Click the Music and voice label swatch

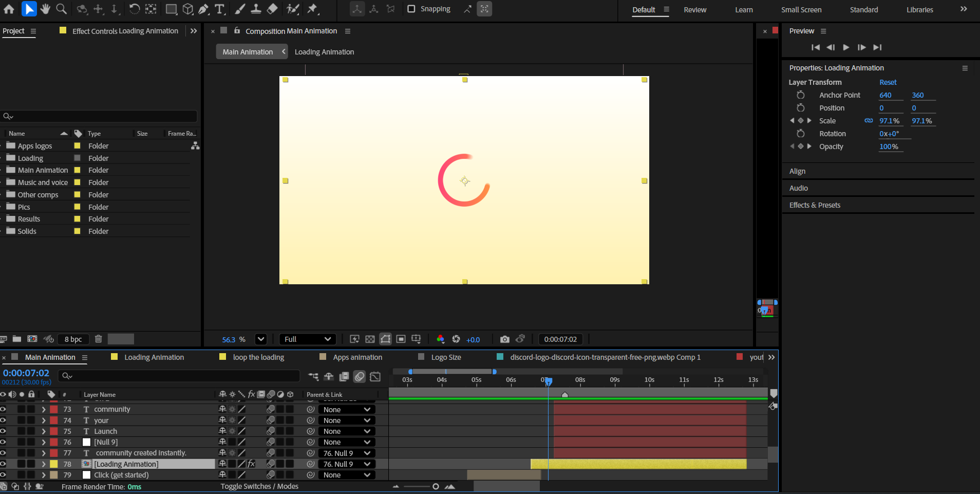click(78, 182)
